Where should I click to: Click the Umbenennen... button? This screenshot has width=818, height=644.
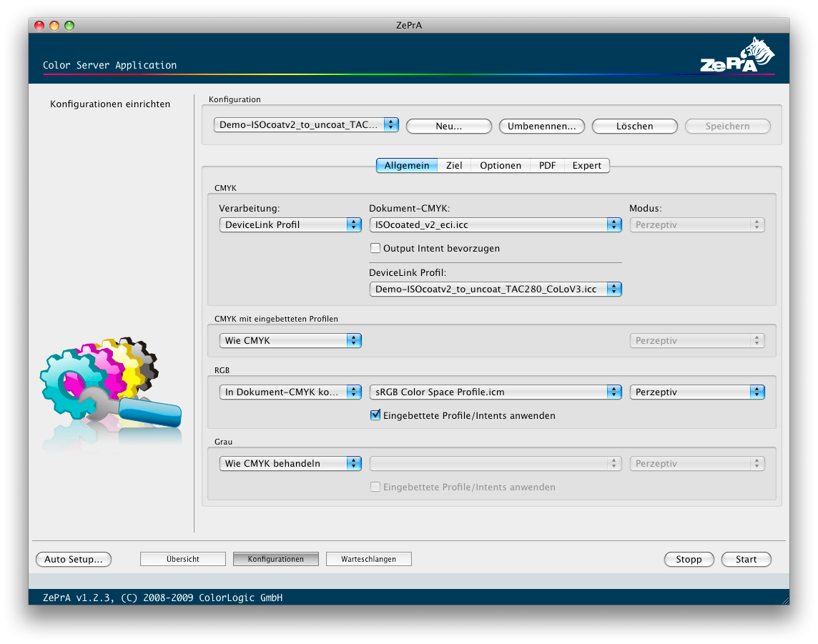tap(541, 127)
